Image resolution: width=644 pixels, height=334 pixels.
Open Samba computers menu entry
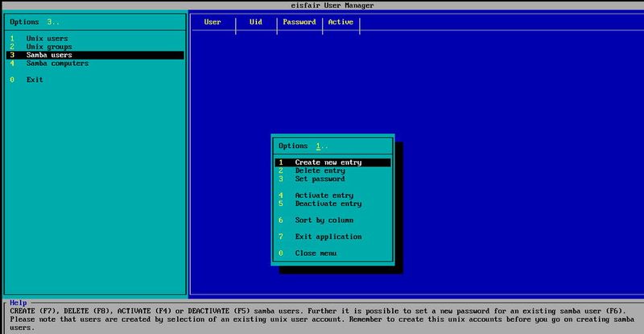click(95, 64)
